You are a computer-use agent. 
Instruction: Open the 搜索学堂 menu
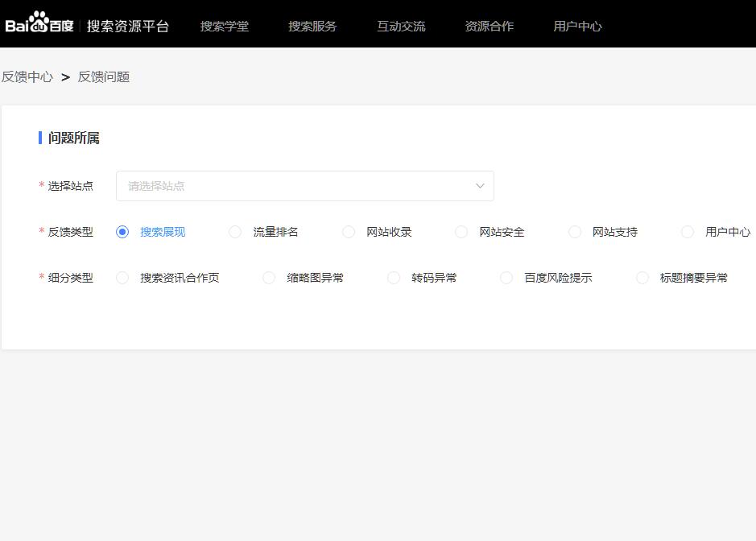225,26
